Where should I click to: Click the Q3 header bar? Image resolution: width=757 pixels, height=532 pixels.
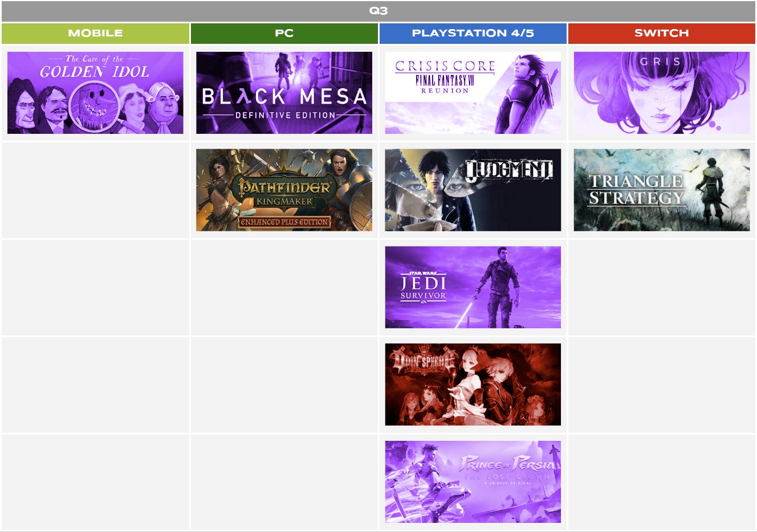coord(378,11)
